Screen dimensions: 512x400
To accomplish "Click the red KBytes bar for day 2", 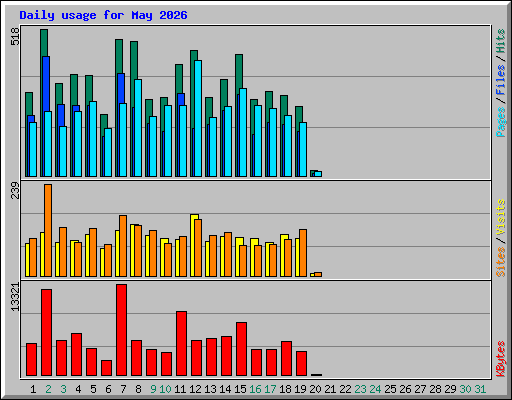I will pyautogui.click(x=47, y=333).
